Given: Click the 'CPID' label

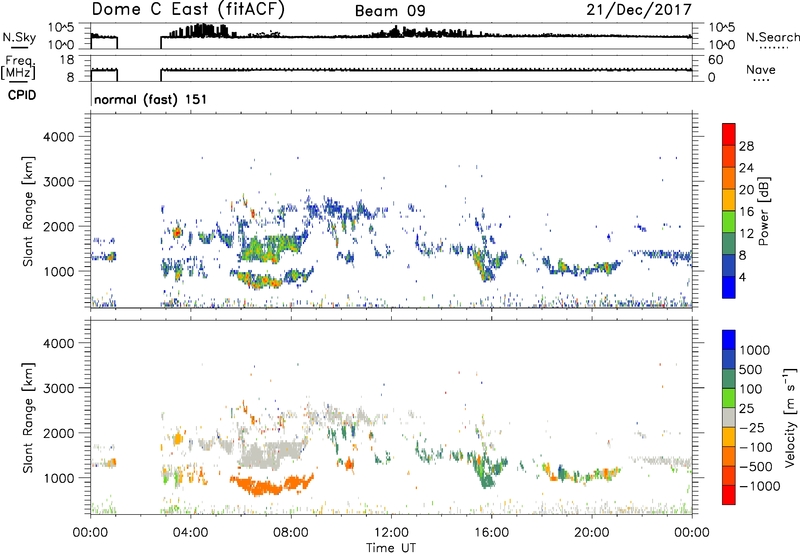Looking at the screenshot, I should [x=22, y=95].
